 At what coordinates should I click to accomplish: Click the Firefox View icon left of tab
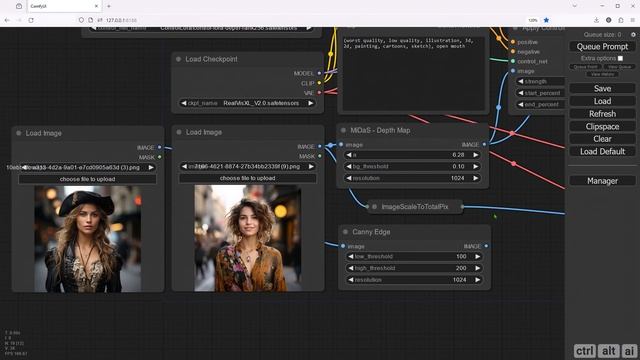click(19, 6)
